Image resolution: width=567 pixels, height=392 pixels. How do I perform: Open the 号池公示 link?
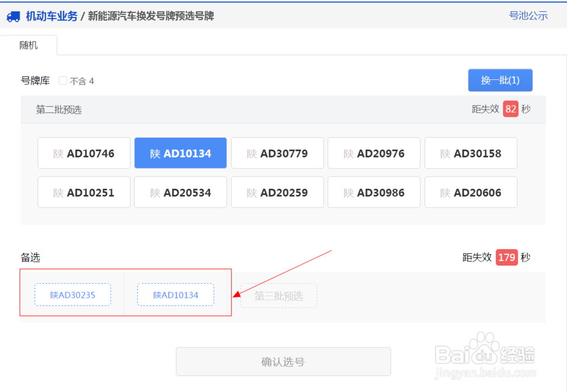click(x=528, y=16)
